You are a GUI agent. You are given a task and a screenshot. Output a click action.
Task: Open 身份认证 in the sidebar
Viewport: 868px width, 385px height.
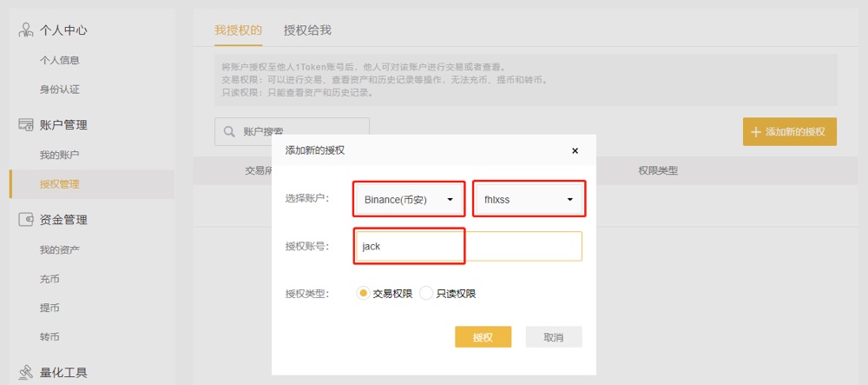click(59, 90)
